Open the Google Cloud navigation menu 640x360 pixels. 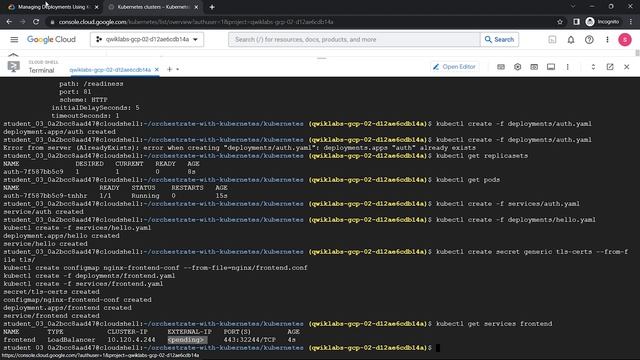point(14,40)
